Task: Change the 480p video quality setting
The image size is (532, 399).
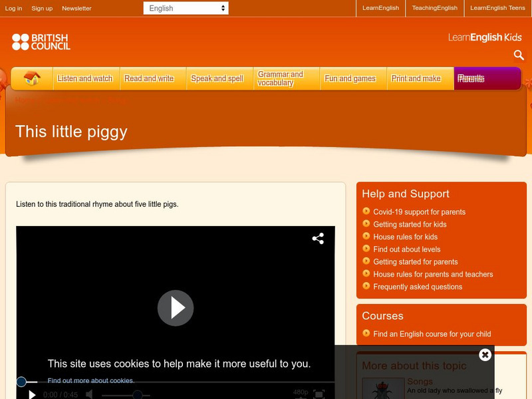Action: pyautogui.click(x=301, y=392)
